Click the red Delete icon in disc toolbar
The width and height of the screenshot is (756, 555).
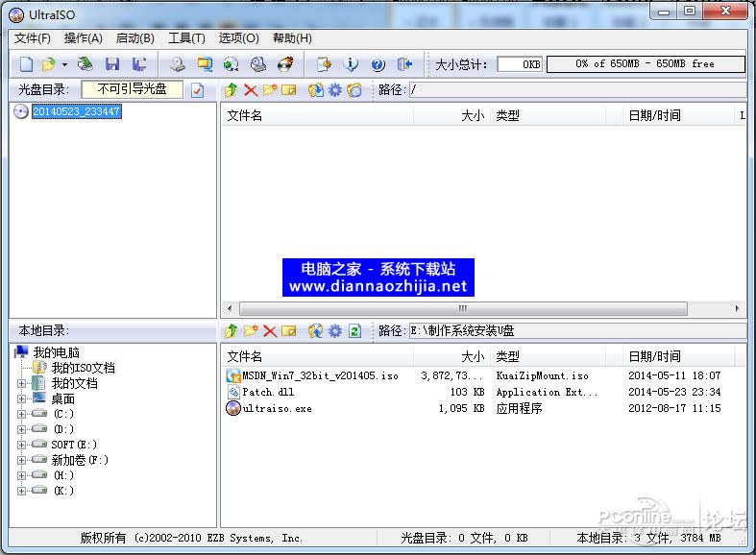click(x=251, y=90)
